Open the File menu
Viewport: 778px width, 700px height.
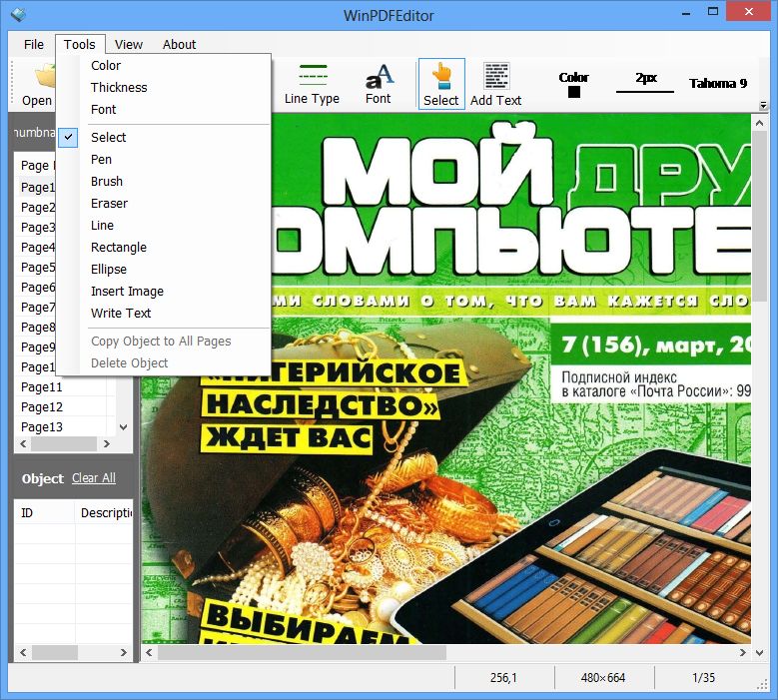(x=34, y=44)
